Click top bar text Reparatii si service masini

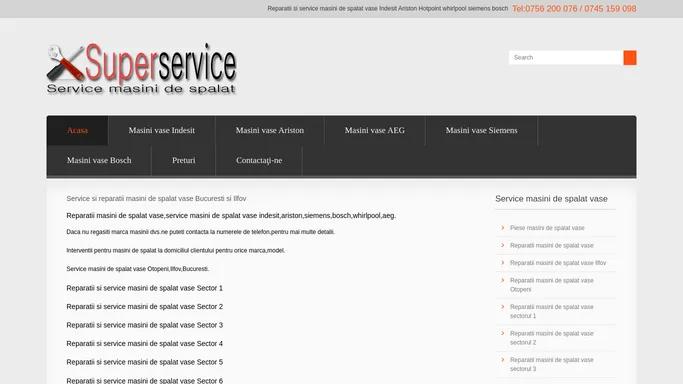(x=388, y=9)
